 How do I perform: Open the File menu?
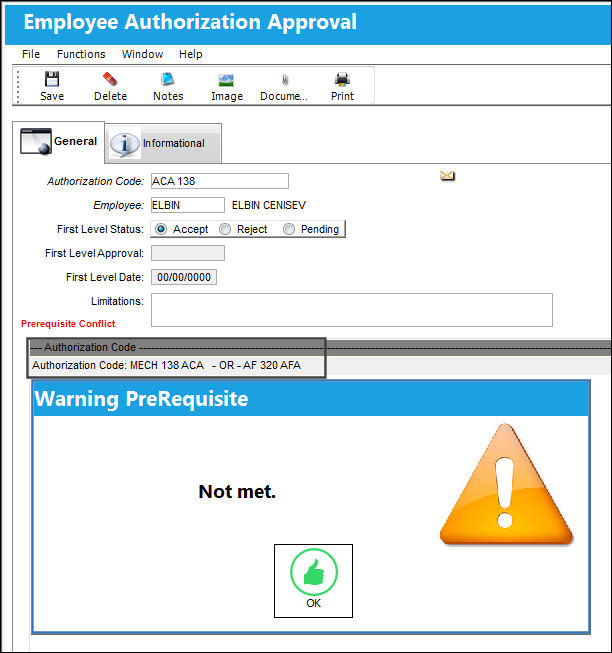[31, 54]
